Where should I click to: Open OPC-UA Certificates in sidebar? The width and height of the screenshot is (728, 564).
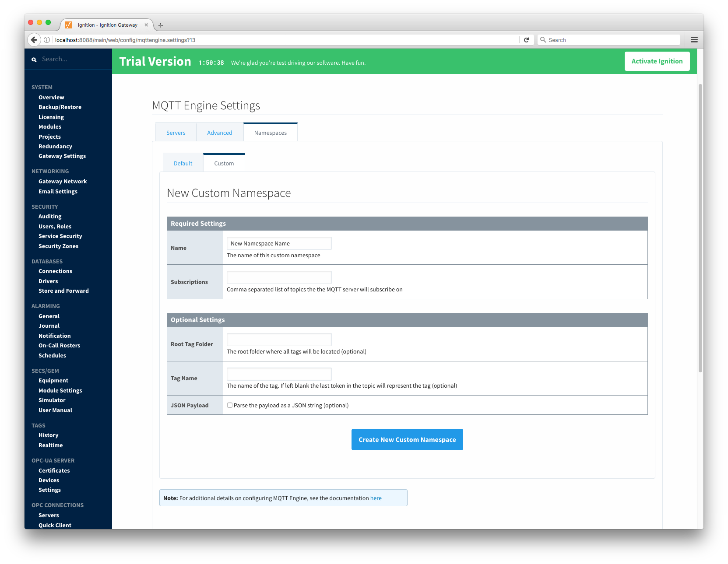54,470
